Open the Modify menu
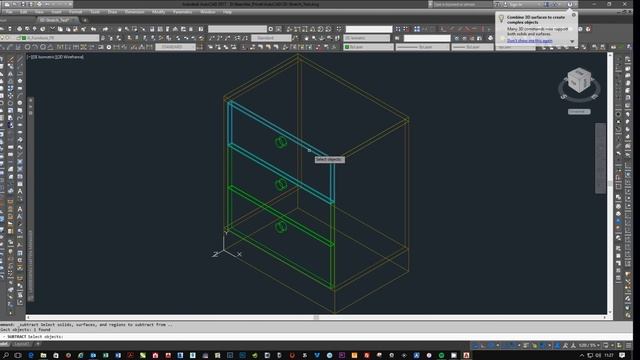Viewport: 640px width, 360px height. click(158, 12)
